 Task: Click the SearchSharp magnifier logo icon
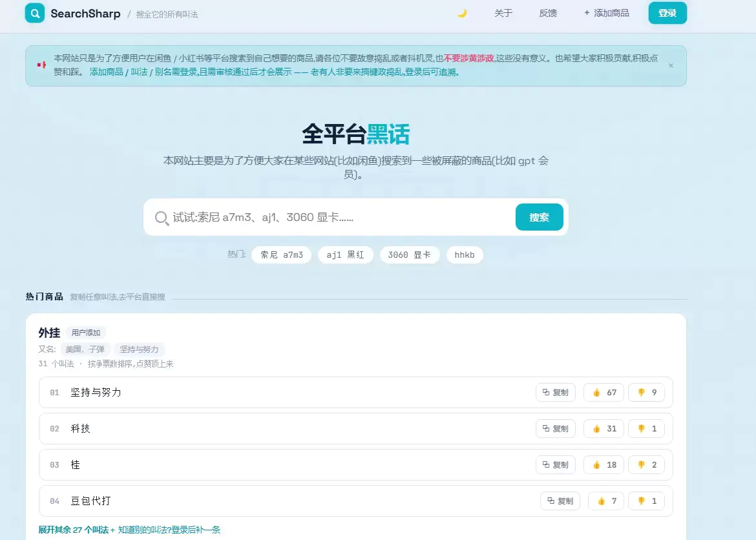(x=35, y=13)
